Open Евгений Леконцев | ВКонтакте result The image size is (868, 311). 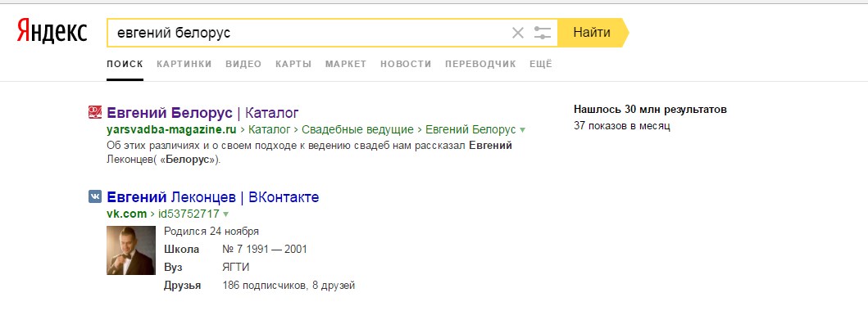point(212,197)
